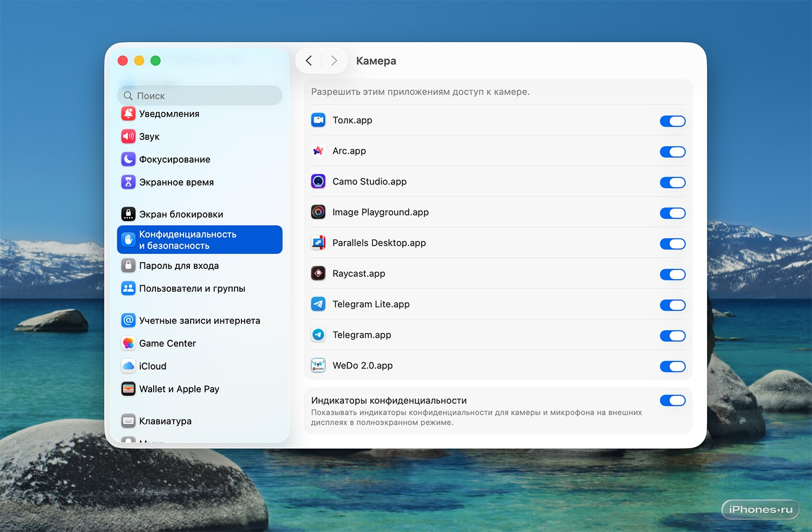Click the Экранное время hourglass icon
Viewport: 812px width, 532px height.
pos(128,182)
